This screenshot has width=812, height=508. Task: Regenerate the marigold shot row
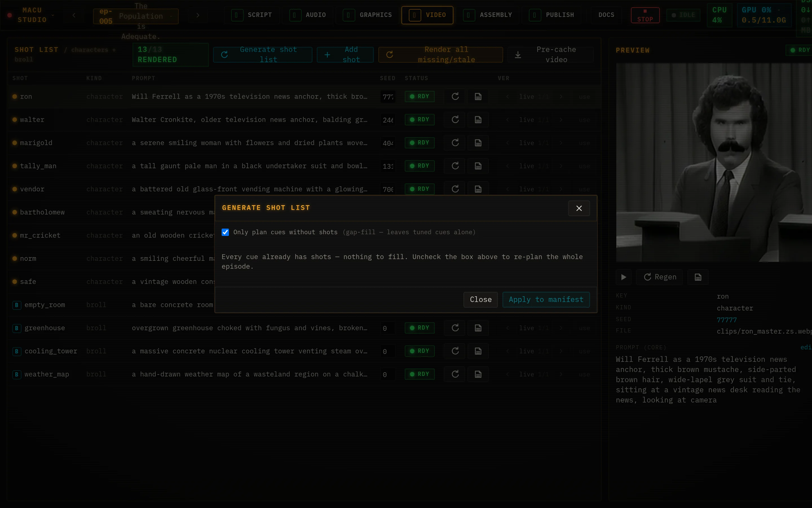tap(455, 143)
